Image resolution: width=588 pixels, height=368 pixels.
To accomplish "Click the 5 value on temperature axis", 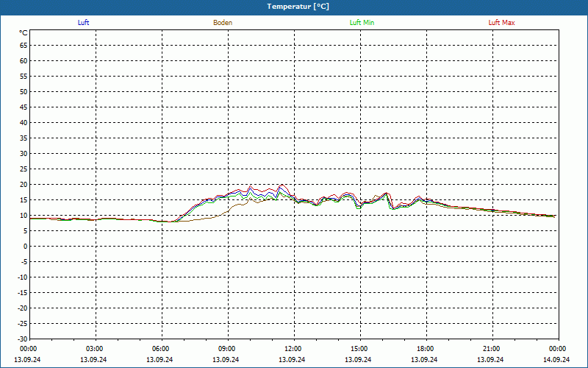I will [x=26, y=231].
